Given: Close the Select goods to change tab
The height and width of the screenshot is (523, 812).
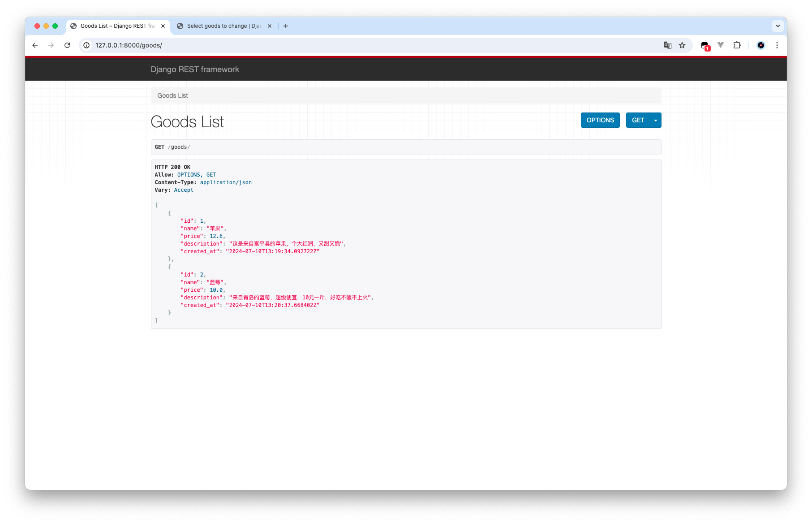Looking at the screenshot, I should [x=270, y=26].
